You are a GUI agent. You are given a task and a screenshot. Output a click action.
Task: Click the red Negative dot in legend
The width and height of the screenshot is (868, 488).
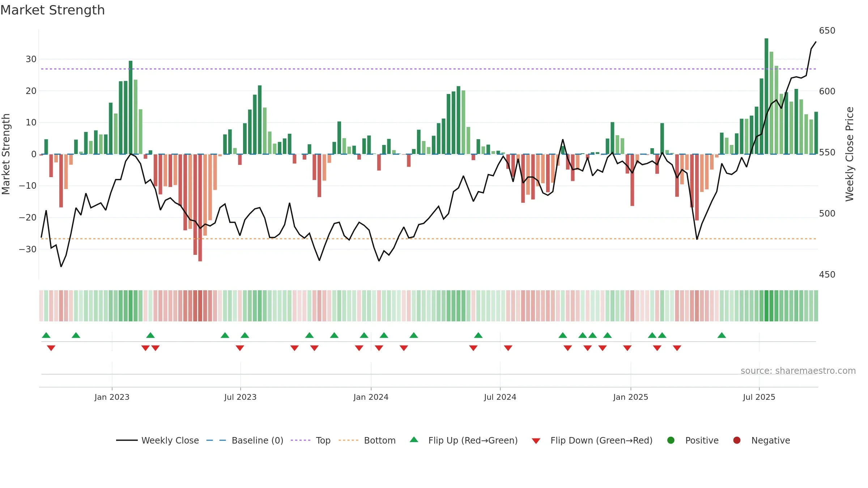pyautogui.click(x=737, y=440)
